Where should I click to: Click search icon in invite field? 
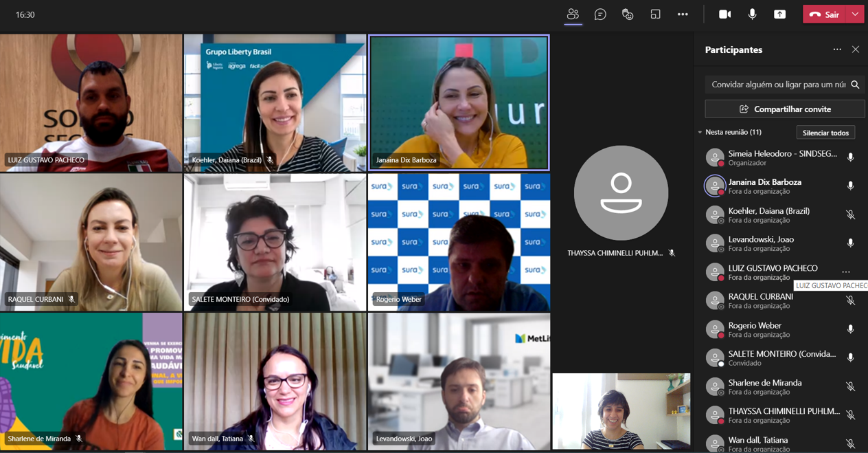coord(855,85)
